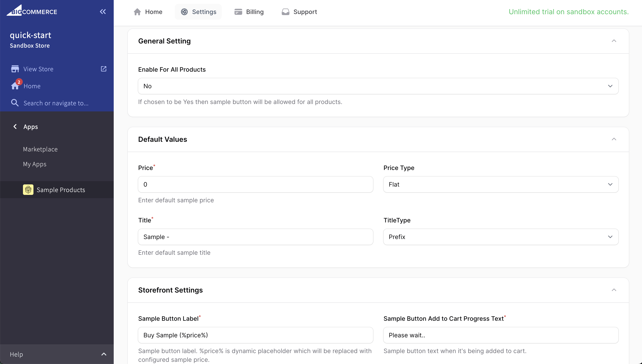Click the Settings gear icon
This screenshot has height=364, width=642.
[x=184, y=12]
